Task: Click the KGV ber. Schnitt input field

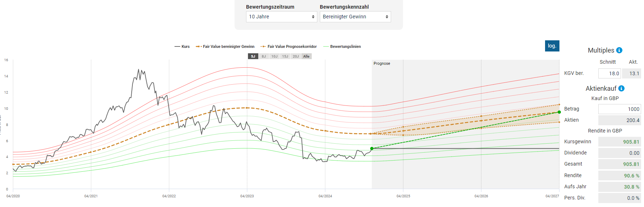Action: (x=609, y=73)
